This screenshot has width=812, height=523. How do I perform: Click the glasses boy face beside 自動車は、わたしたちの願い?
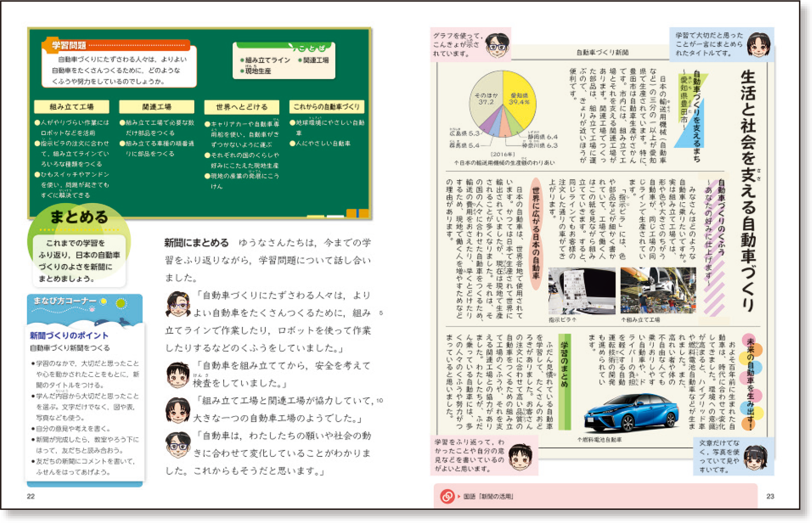click(178, 445)
